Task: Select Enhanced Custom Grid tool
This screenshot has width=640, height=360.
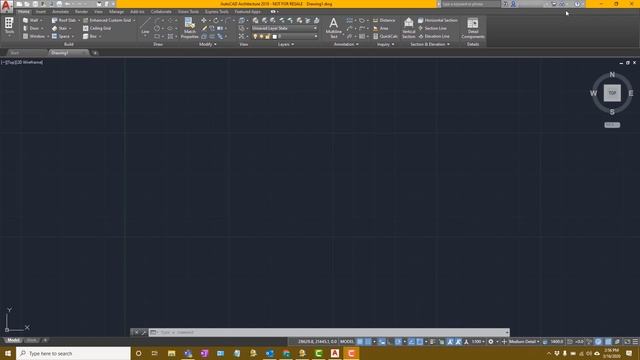Action: coord(109,20)
